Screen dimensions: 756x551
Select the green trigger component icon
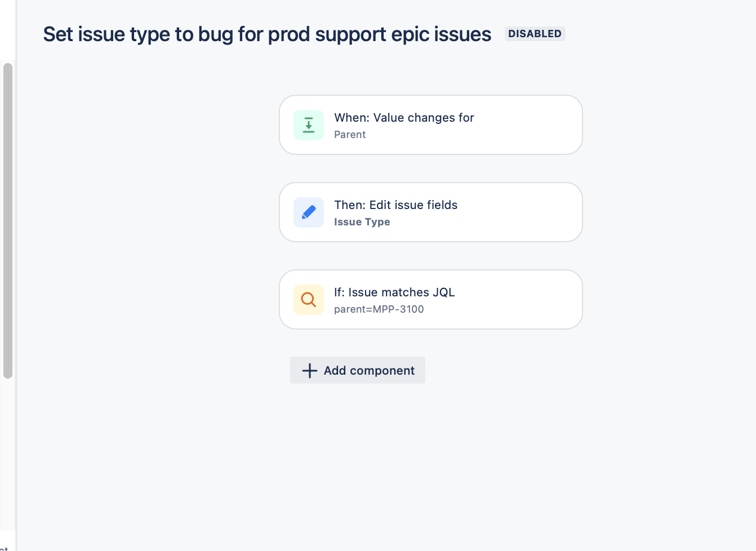[x=308, y=125]
